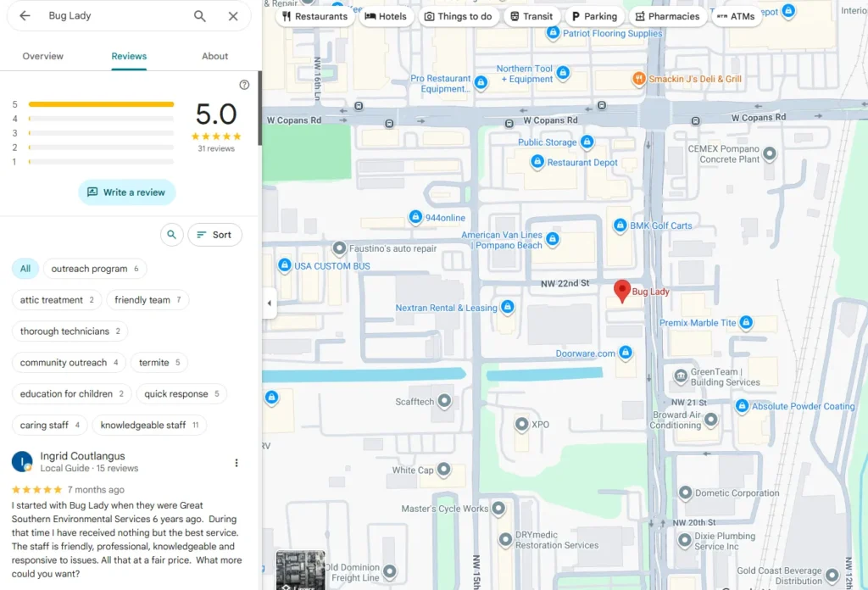Open the Sort reviews dropdown
This screenshot has width=868, height=590.
coord(214,235)
